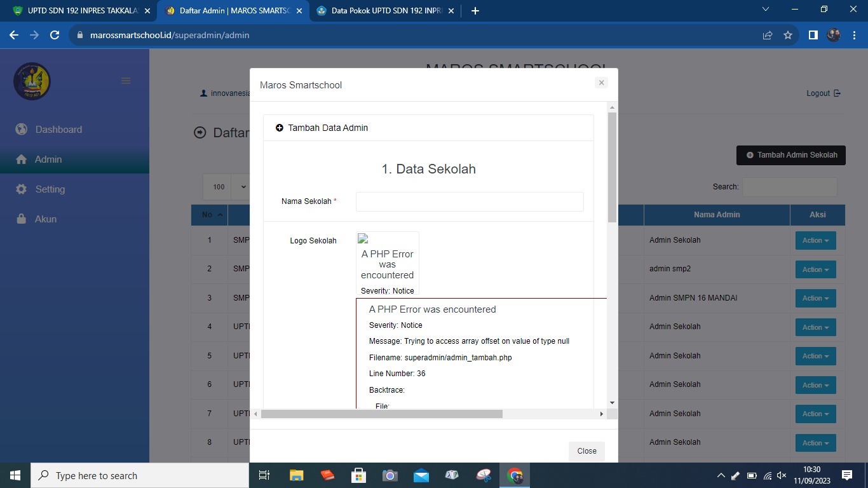Click the Close button in modal footer
The image size is (868, 488).
[587, 451]
